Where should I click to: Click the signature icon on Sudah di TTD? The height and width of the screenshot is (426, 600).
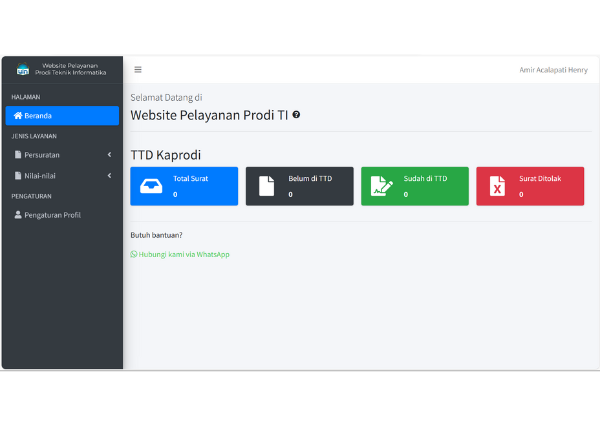coord(381,186)
